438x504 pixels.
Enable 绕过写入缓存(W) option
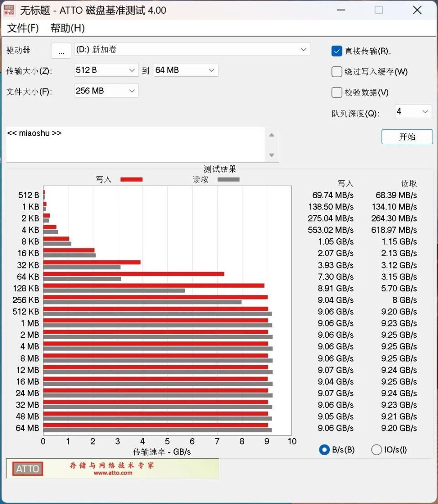point(336,72)
